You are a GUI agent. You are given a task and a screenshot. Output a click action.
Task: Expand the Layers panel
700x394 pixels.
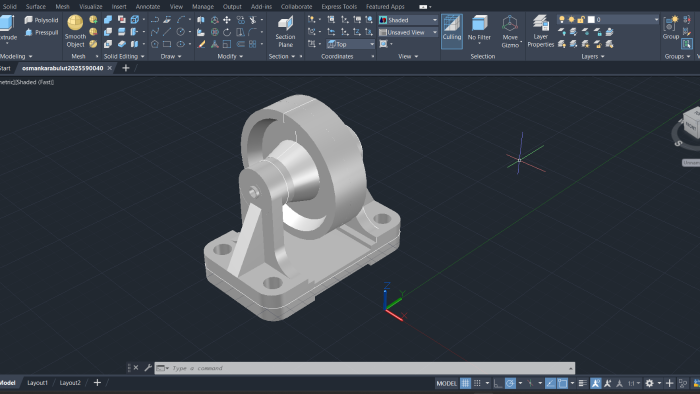click(593, 56)
